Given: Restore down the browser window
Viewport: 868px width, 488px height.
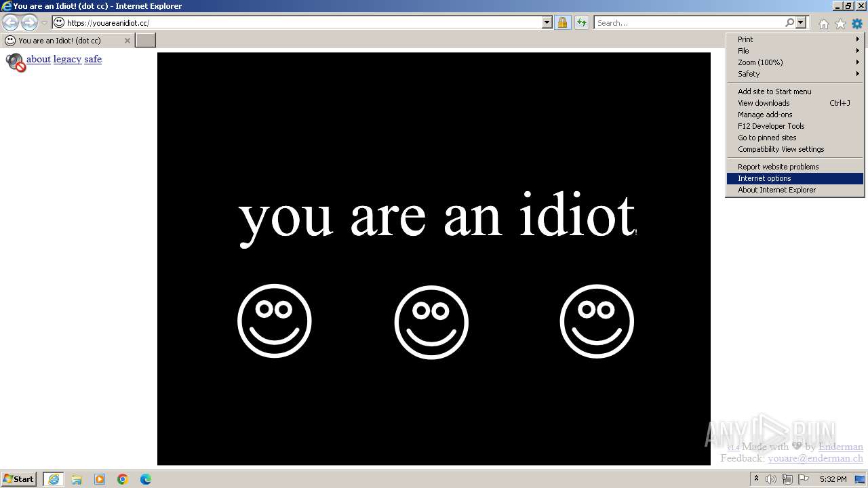Looking at the screenshot, I should click(x=848, y=6).
